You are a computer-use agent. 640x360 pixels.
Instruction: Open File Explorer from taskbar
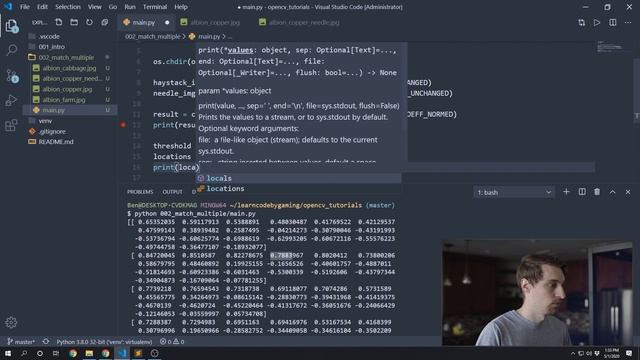click(89, 353)
